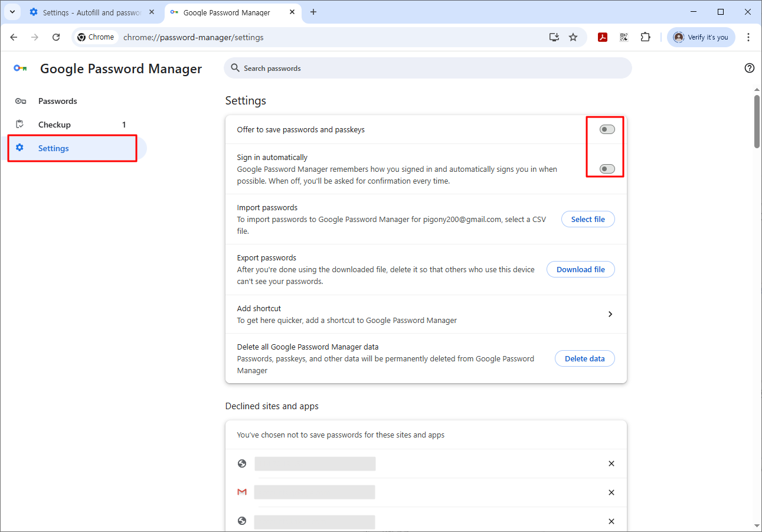Close the Google Password Manager tab

[292, 12]
